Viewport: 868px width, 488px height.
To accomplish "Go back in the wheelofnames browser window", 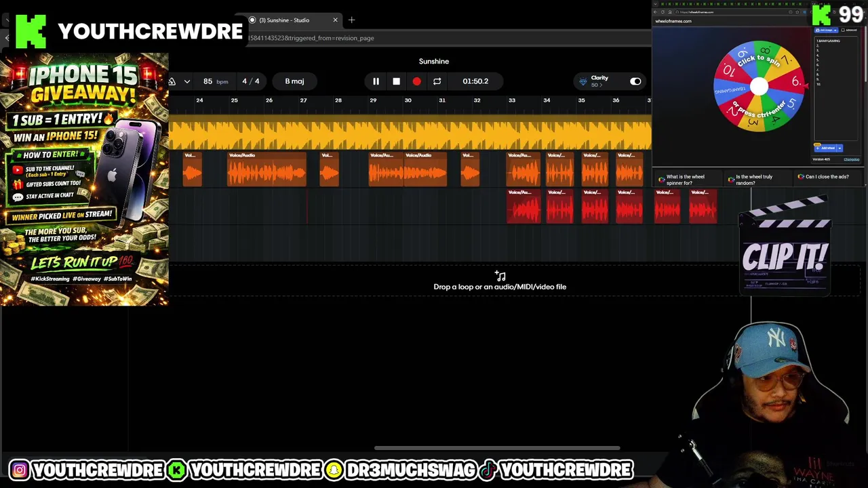I will pos(656,12).
